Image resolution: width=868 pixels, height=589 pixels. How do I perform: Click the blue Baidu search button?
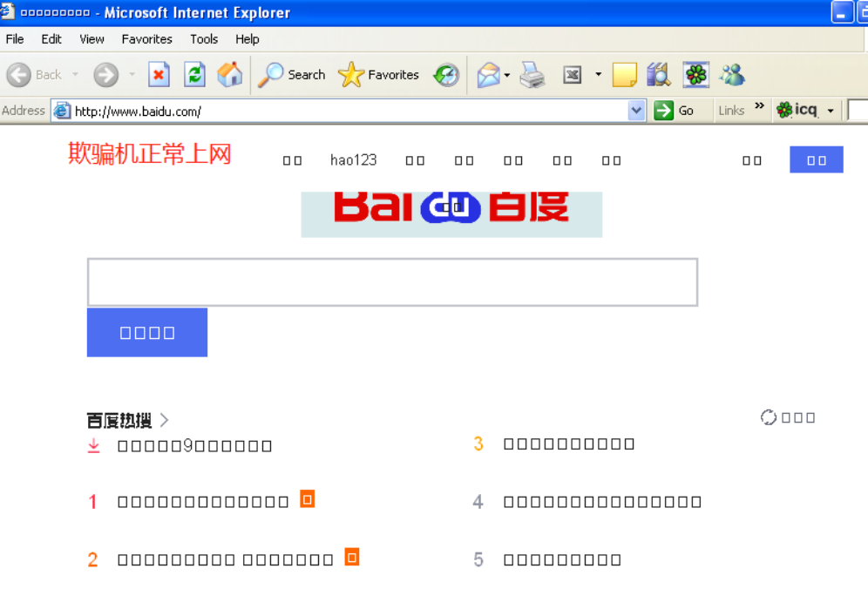pos(147,332)
